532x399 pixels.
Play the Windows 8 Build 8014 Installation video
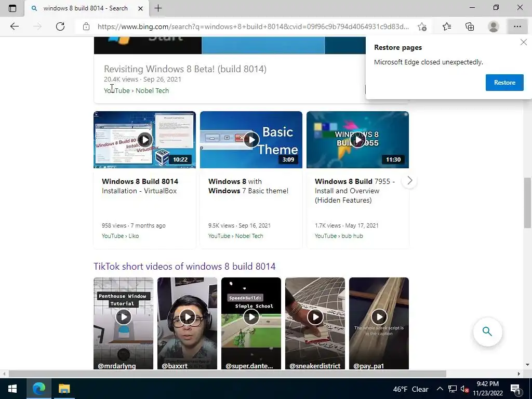[145, 139]
